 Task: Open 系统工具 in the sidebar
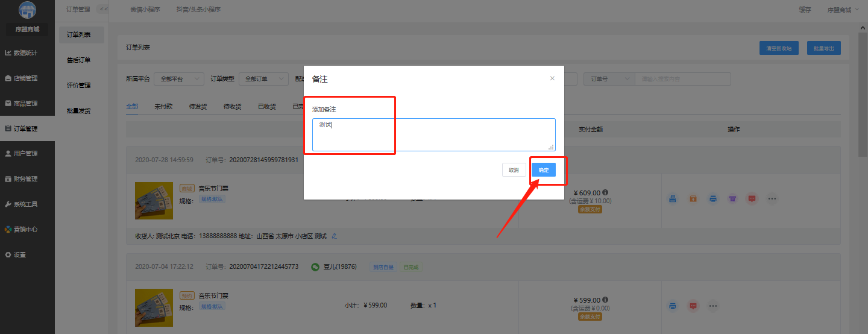[27, 204]
